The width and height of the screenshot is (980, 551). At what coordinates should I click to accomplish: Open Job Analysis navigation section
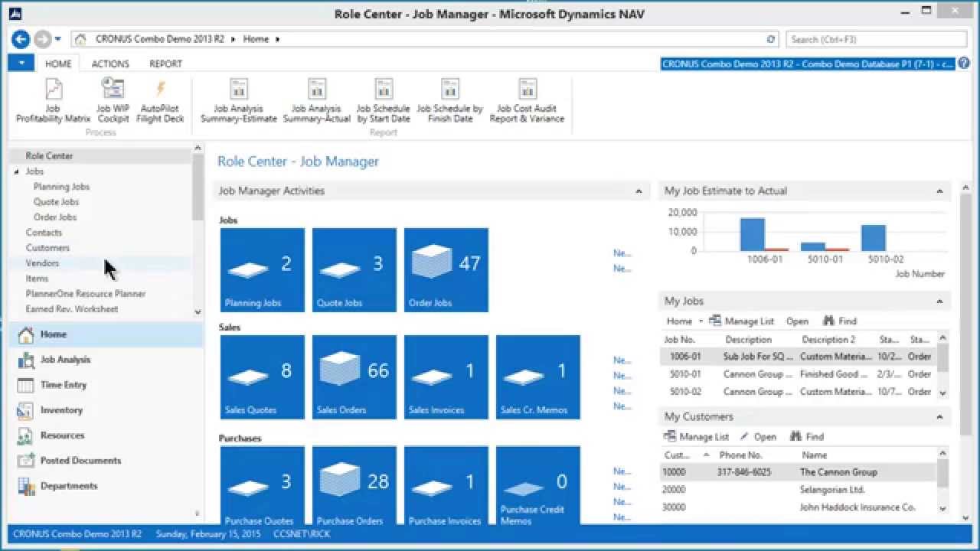[106, 360]
